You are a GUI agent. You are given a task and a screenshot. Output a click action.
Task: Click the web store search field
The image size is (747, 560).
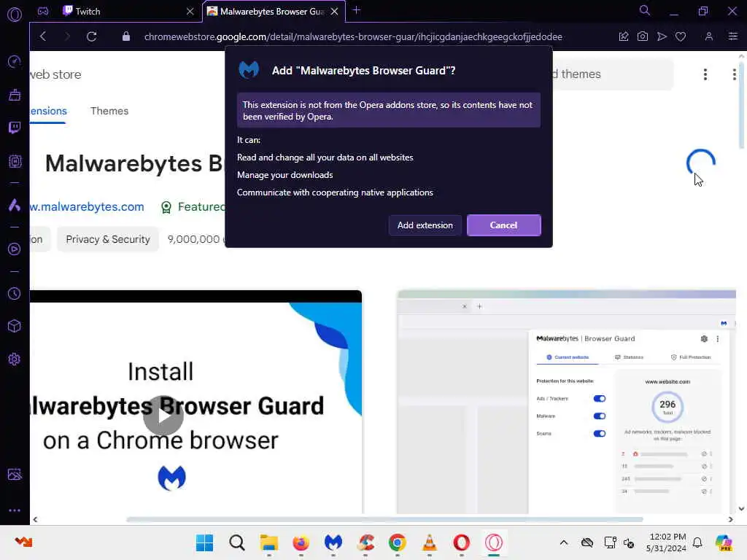[x=613, y=74]
